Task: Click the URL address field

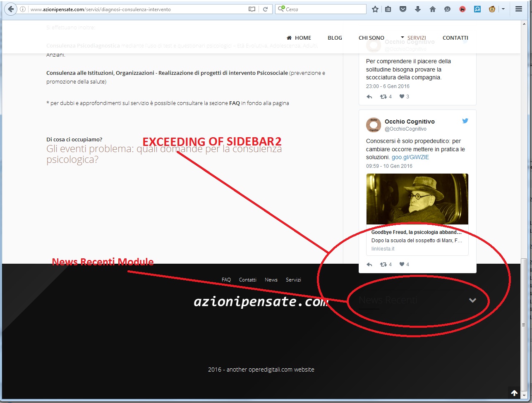Action: [x=137, y=9]
